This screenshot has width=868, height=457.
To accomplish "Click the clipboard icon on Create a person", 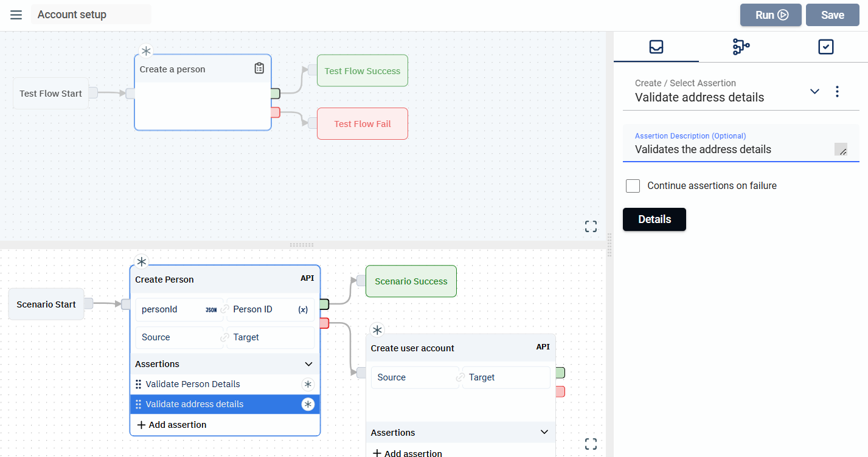I will coord(259,69).
